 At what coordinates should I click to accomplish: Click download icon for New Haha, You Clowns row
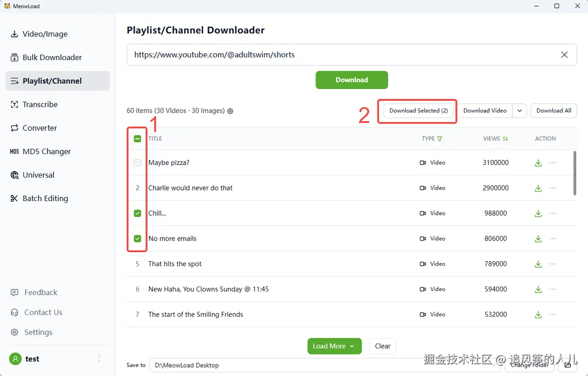click(538, 289)
